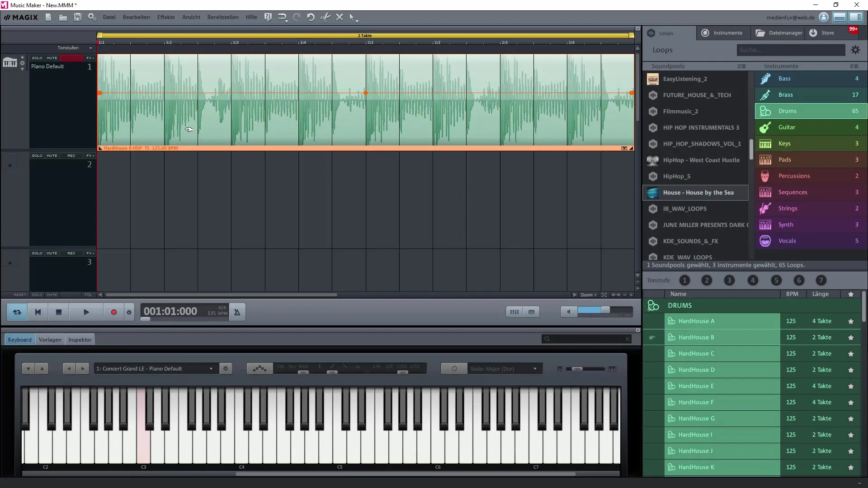Open the Zoom dropdown below timeline
This screenshot has height=488, width=868.
click(589, 295)
